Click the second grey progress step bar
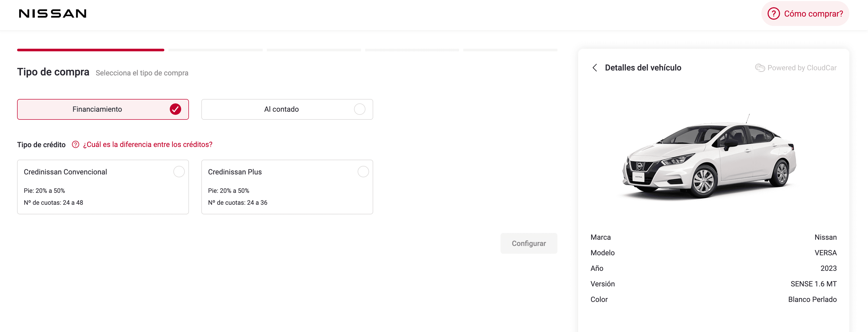This screenshot has width=868, height=332. (215, 50)
